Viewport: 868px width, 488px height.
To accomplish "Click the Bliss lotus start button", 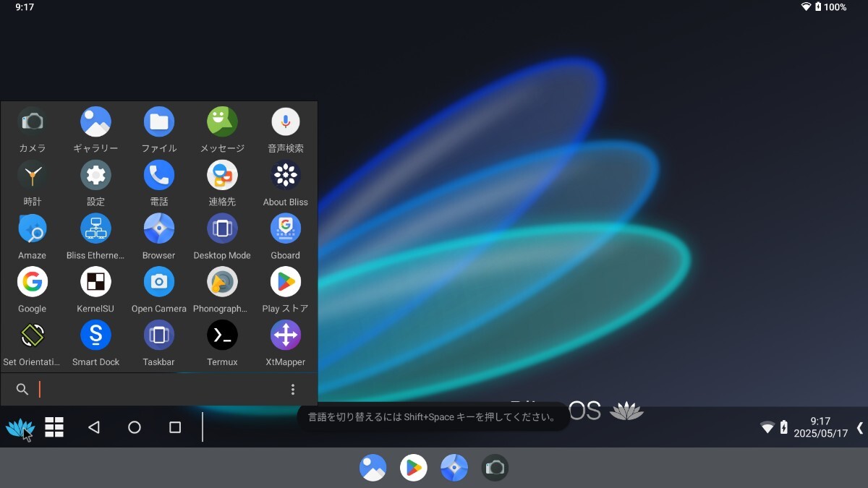I will pyautogui.click(x=20, y=427).
